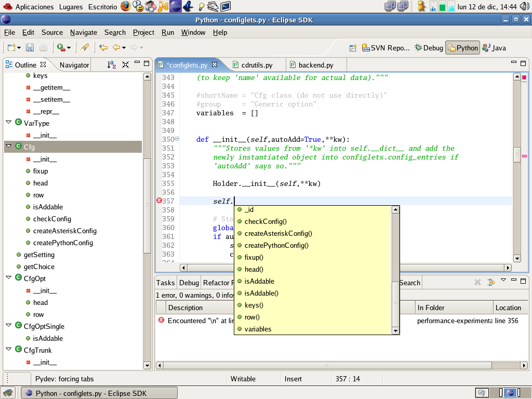Switch to the Java perspective

495,48
